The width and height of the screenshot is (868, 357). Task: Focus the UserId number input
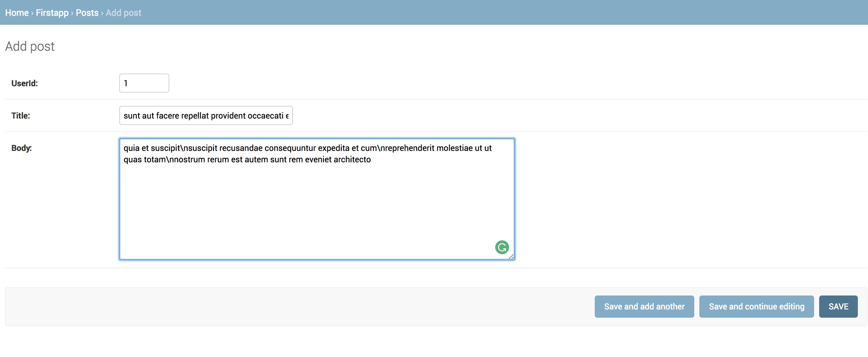point(144,83)
